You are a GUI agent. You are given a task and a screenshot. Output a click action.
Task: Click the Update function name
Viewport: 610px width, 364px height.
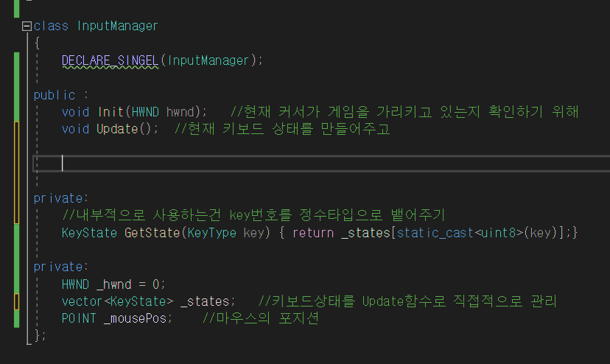pyautogui.click(x=117, y=129)
